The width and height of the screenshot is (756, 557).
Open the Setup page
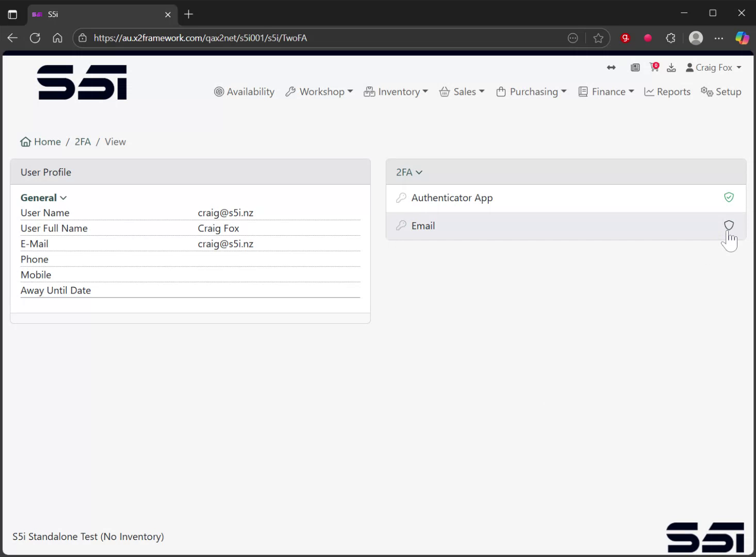click(721, 92)
